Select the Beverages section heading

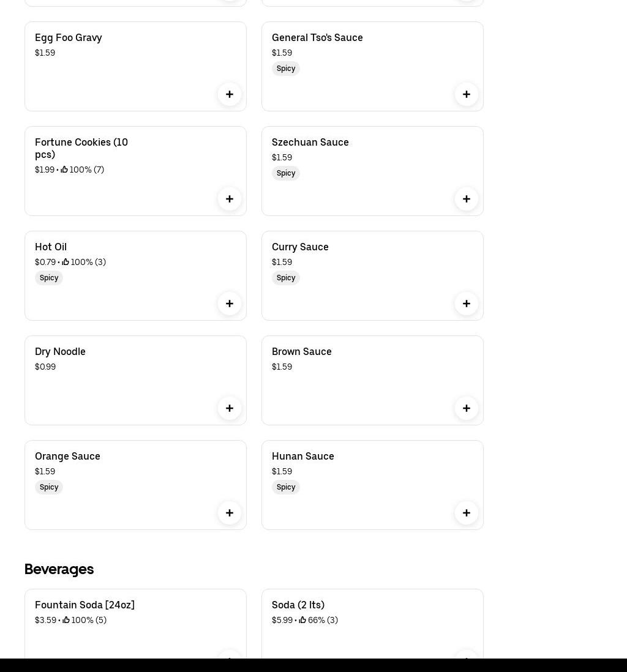point(59,569)
